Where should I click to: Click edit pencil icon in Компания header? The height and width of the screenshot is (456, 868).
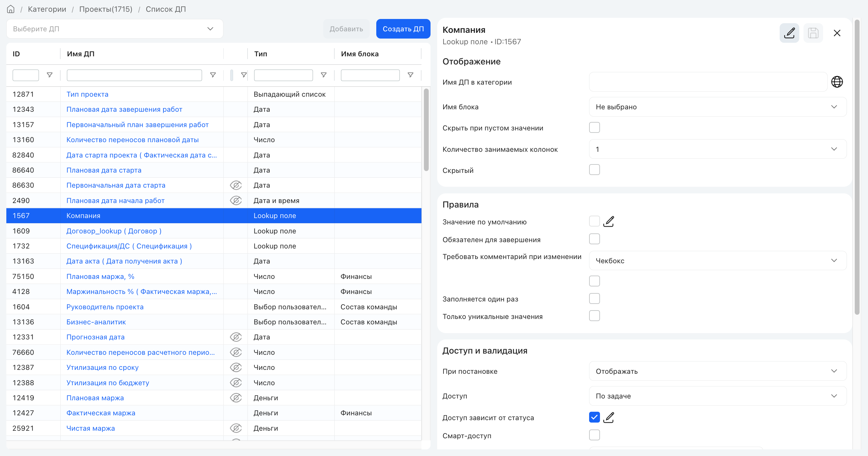pos(789,33)
